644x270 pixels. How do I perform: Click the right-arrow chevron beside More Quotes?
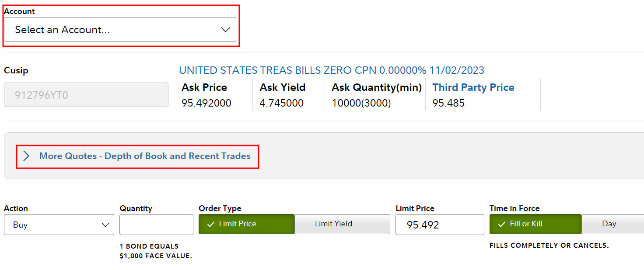[26, 156]
